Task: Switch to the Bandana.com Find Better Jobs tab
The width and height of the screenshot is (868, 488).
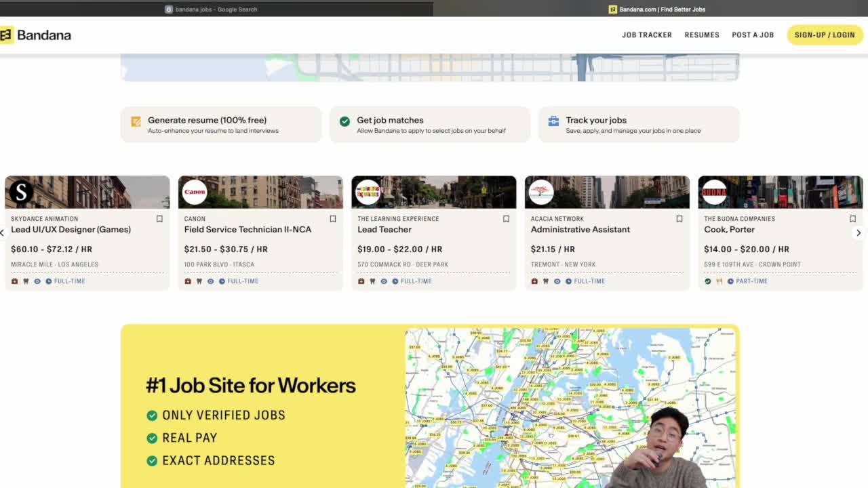Action: [x=657, y=9]
